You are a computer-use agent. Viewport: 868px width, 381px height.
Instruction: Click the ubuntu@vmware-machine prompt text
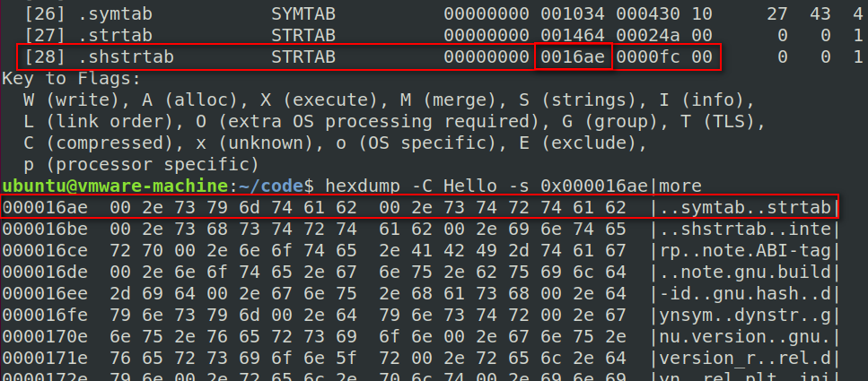coord(114,186)
